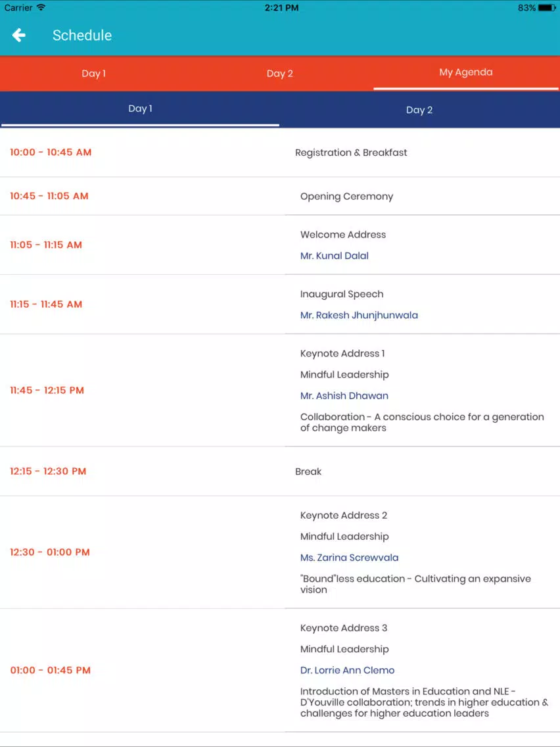This screenshot has width=560, height=747.
Task: Open the Day 1 tab in red bar
Action: tap(93, 74)
